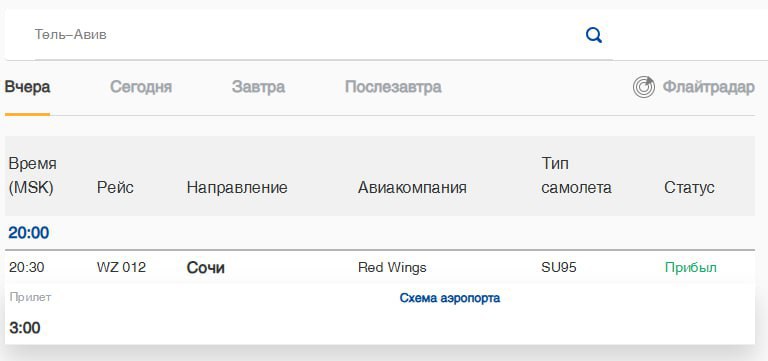
Task: Click the Рейс column header
Action: pyautogui.click(x=115, y=187)
